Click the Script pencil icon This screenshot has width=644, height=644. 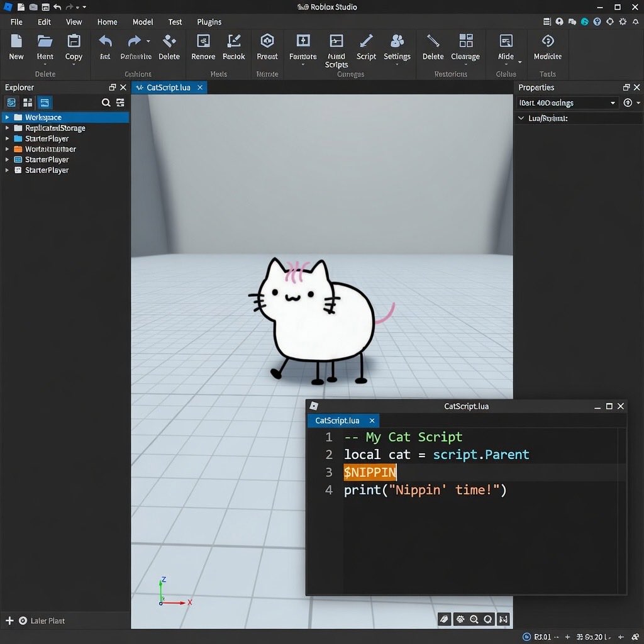tap(366, 41)
